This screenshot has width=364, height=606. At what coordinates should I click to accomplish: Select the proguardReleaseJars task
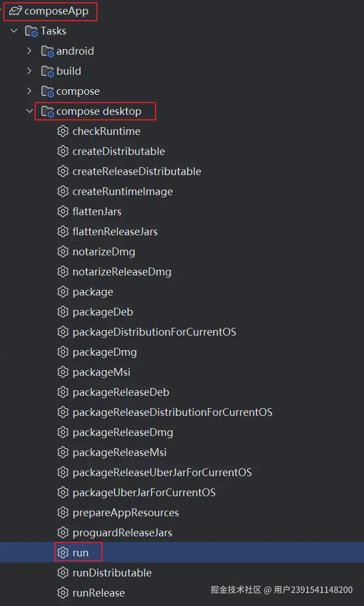tap(122, 533)
